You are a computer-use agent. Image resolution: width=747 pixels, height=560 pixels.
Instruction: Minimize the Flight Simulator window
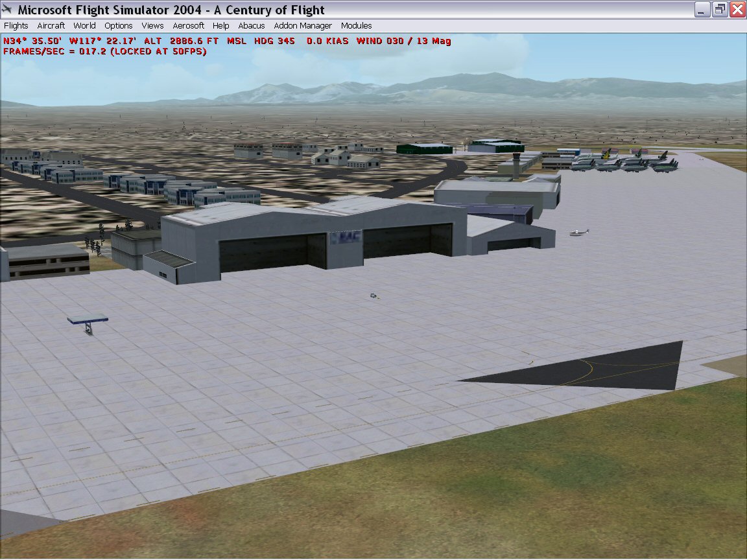pos(702,10)
